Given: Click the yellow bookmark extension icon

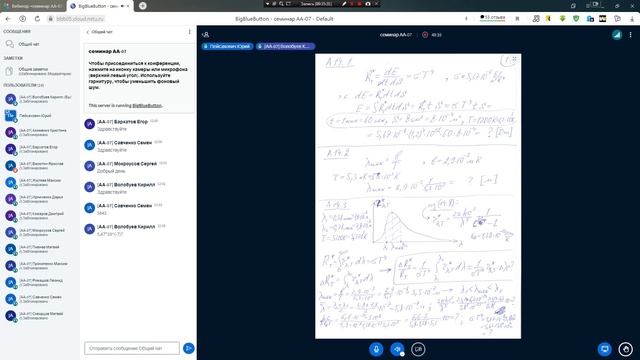Looking at the screenshot, I should point(548,19).
